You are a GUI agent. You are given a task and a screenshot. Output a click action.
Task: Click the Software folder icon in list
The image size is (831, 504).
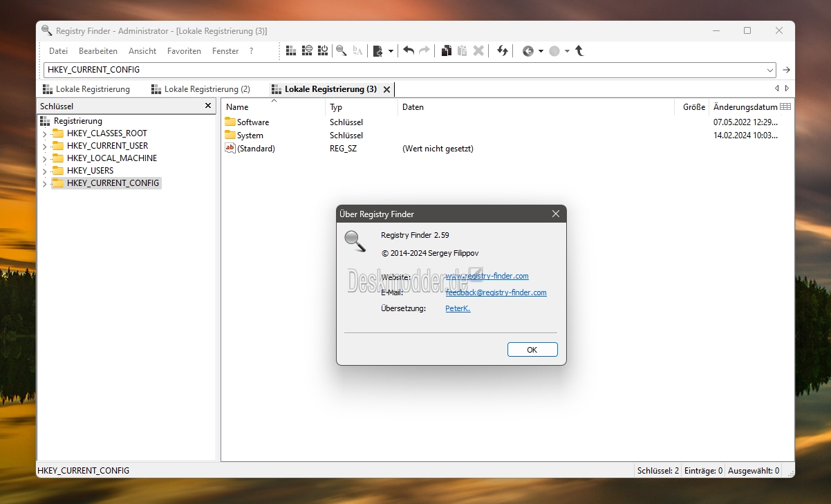[230, 122]
